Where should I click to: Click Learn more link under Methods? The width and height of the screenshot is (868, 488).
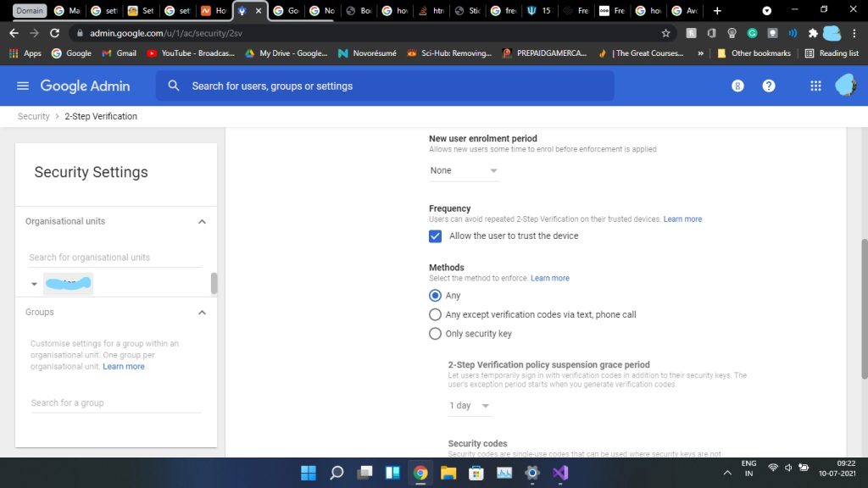coord(549,278)
